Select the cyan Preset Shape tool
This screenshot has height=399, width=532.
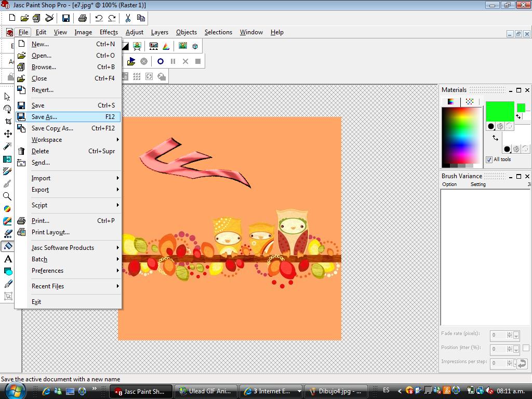[x=7, y=271]
